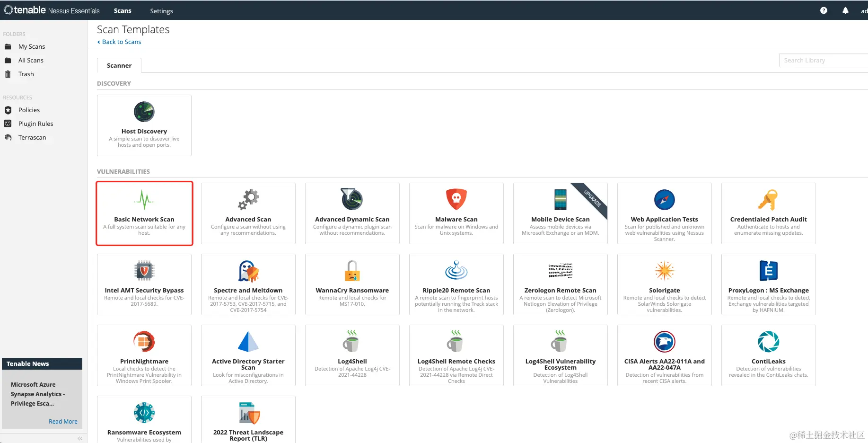Open the Ransomware Ecosystem code gear icon
The width and height of the screenshot is (868, 443).
point(144,413)
